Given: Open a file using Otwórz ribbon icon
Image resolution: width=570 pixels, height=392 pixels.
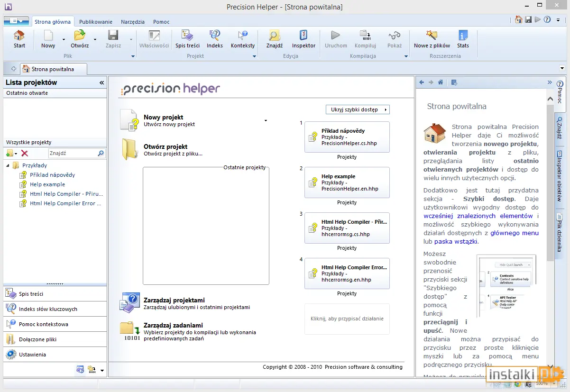Looking at the screenshot, I should (x=80, y=39).
